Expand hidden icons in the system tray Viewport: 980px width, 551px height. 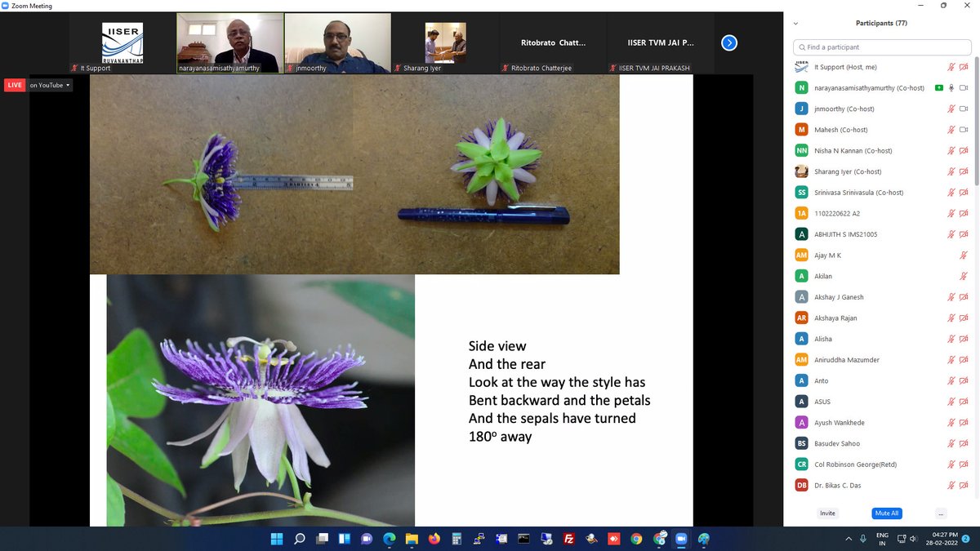pos(849,539)
